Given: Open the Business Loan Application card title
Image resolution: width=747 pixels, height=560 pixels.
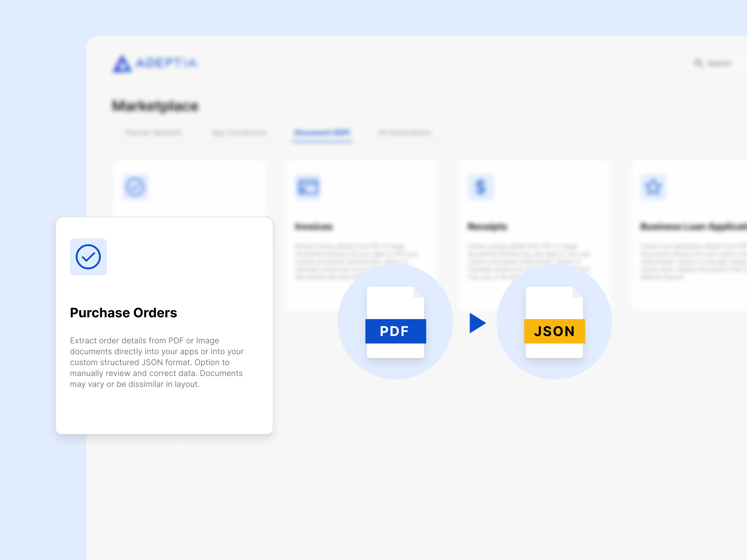Looking at the screenshot, I should pyautogui.click(x=693, y=226).
